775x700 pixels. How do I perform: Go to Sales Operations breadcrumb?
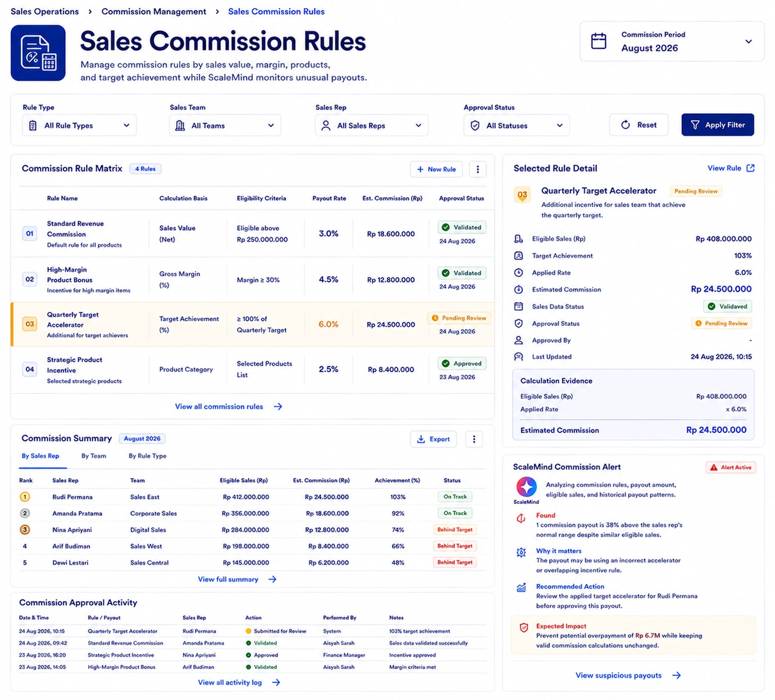(45, 11)
